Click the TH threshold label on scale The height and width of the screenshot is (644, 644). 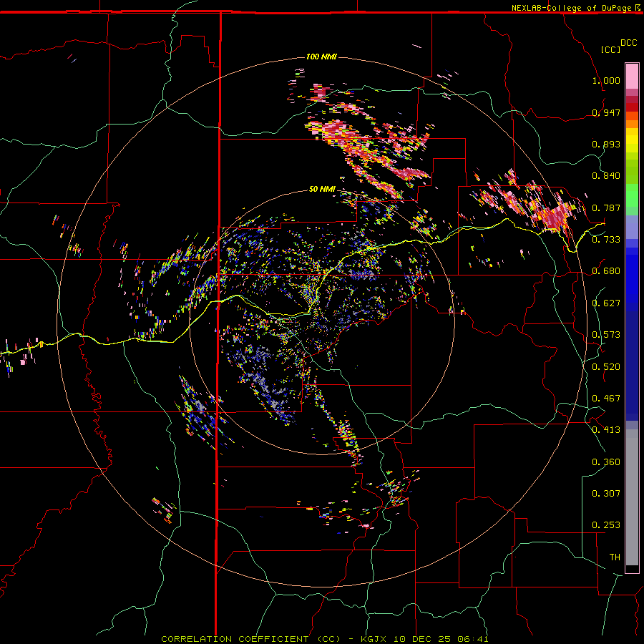coord(615,557)
